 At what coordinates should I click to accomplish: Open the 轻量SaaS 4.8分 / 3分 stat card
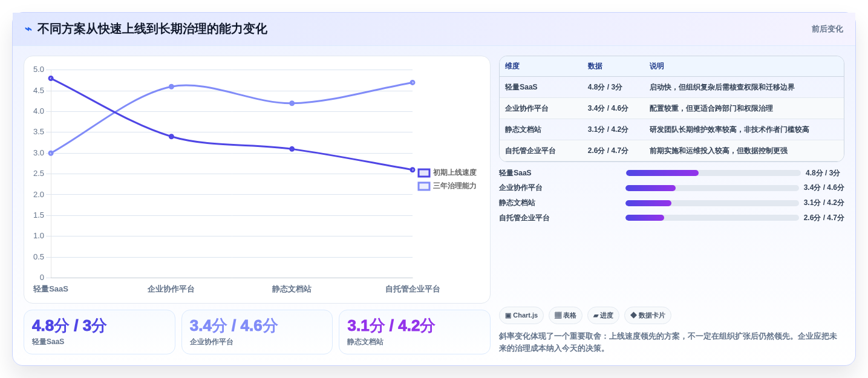click(x=99, y=332)
